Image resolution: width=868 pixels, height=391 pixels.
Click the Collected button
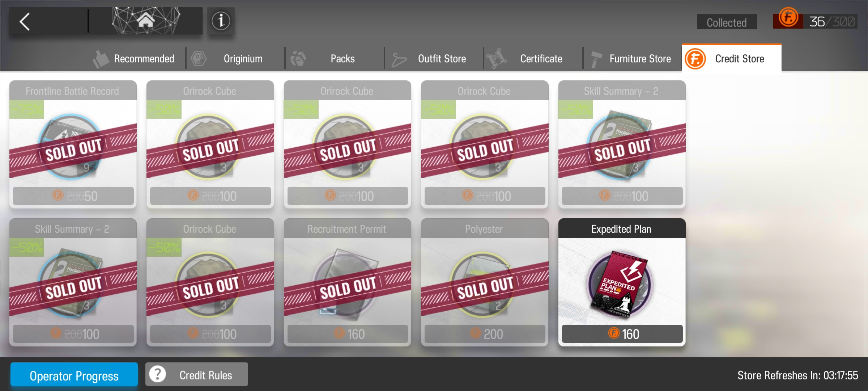(x=727, y=22)
